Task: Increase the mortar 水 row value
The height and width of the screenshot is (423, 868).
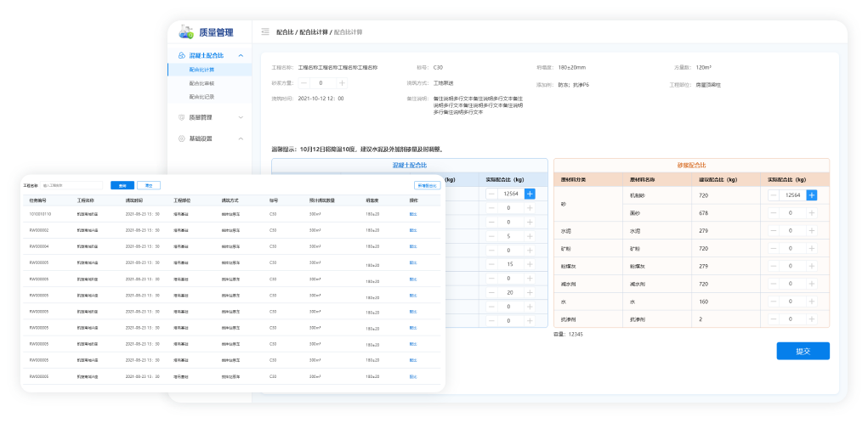Action: click(812, 302)
